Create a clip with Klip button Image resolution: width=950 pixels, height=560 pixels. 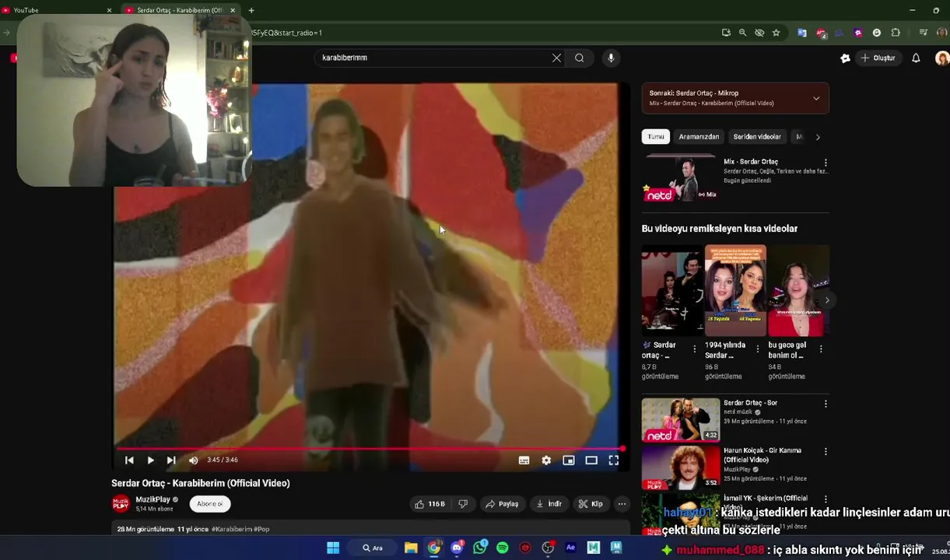pyautogui.click(x=591, y=504)
